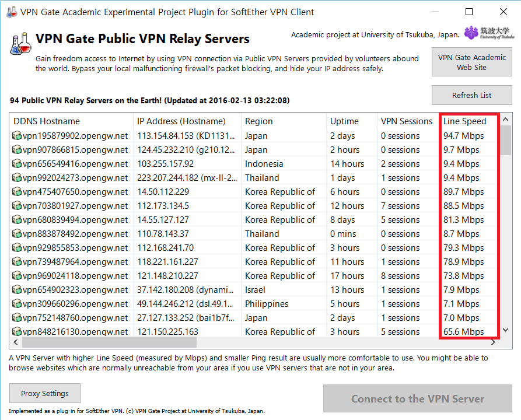Click horizontal scrollbar right arrow
Screen dimensions: 521x420
click(493, 342)
